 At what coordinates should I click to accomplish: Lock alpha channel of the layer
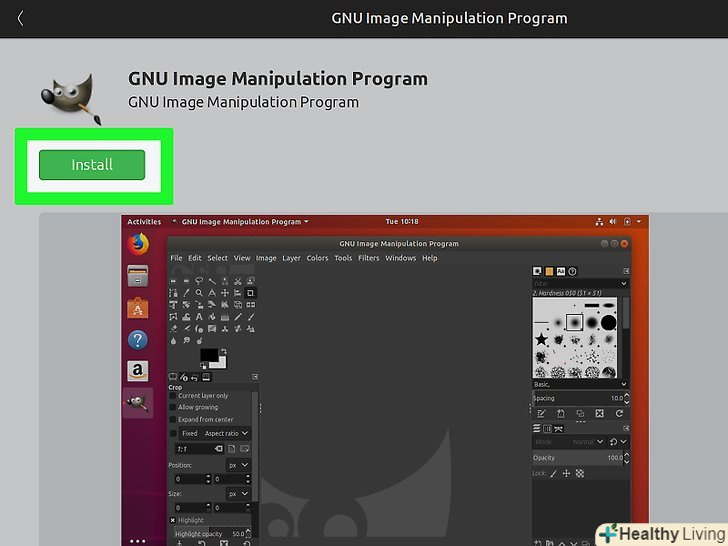click(580, 474)
